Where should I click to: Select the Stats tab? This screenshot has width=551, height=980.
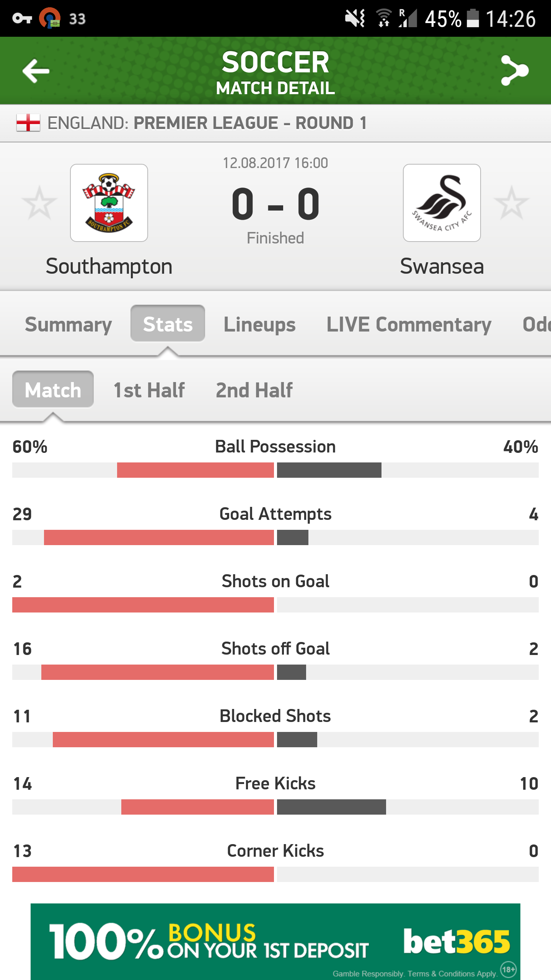168,323
